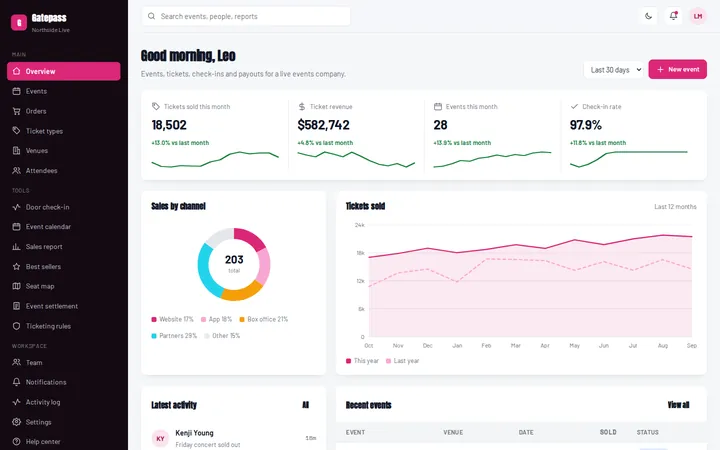Sort by the DATE column header

pyautogui.click(x=526, y=433)
